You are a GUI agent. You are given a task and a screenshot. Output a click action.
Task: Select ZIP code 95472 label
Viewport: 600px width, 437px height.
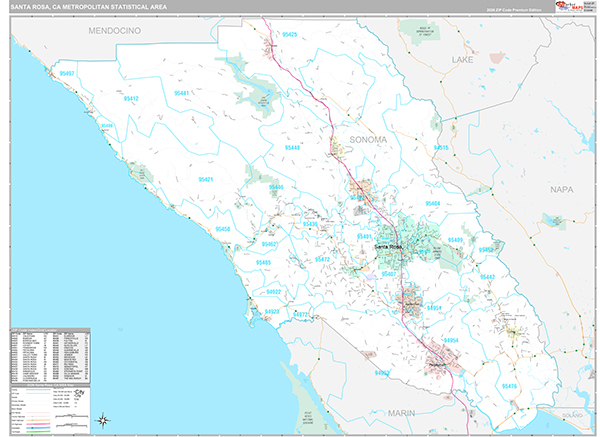pos(322,260)
